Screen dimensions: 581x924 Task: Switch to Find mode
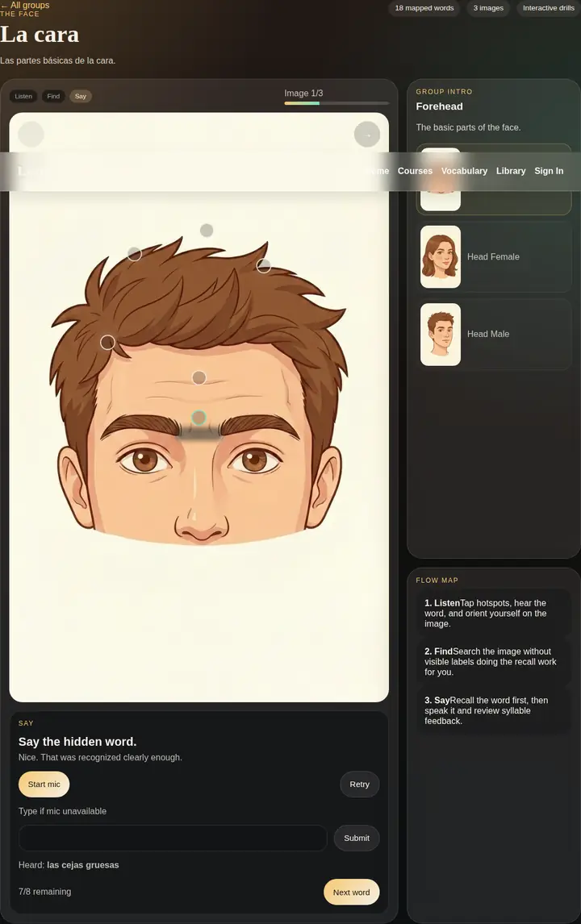coord(53,97)
